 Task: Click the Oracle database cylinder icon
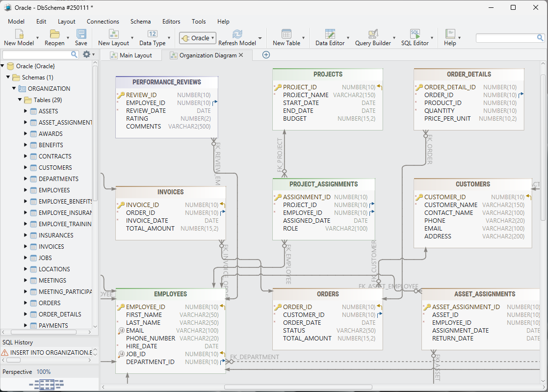click(x=10, y=66)
